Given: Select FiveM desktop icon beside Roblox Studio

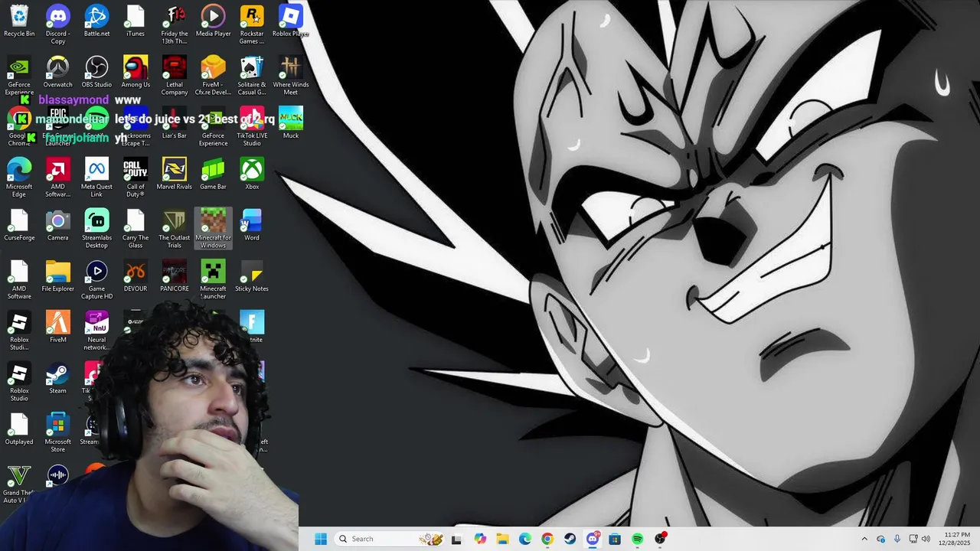Looking at the screenshot, I should (57, 328).
